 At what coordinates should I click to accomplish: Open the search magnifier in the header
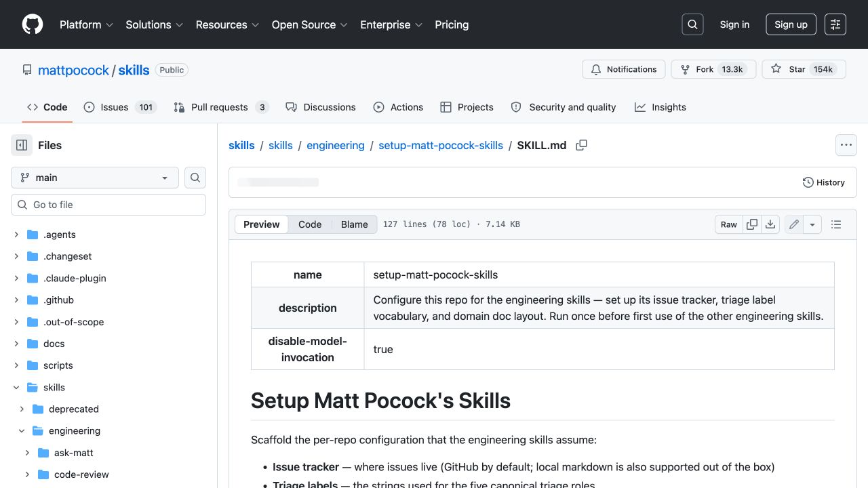point(692,24)
